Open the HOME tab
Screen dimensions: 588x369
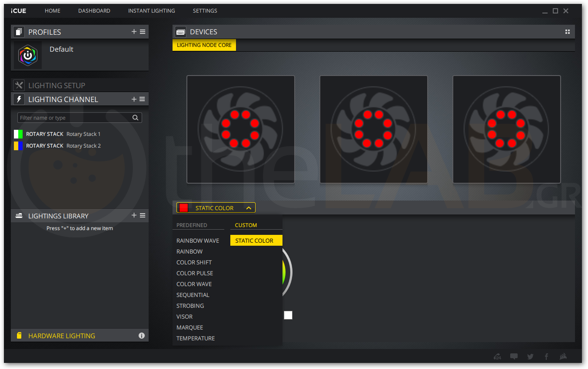point(53,11)
